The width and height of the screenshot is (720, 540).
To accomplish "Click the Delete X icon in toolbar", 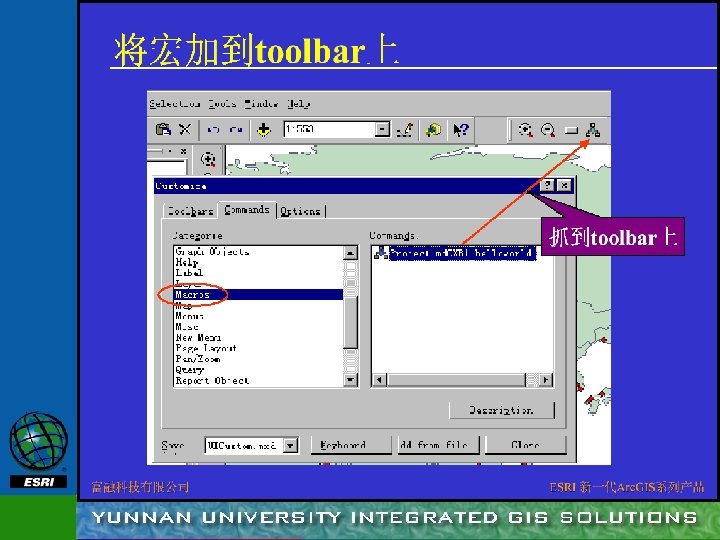I will pyautogui.click(x=185, y=130).
